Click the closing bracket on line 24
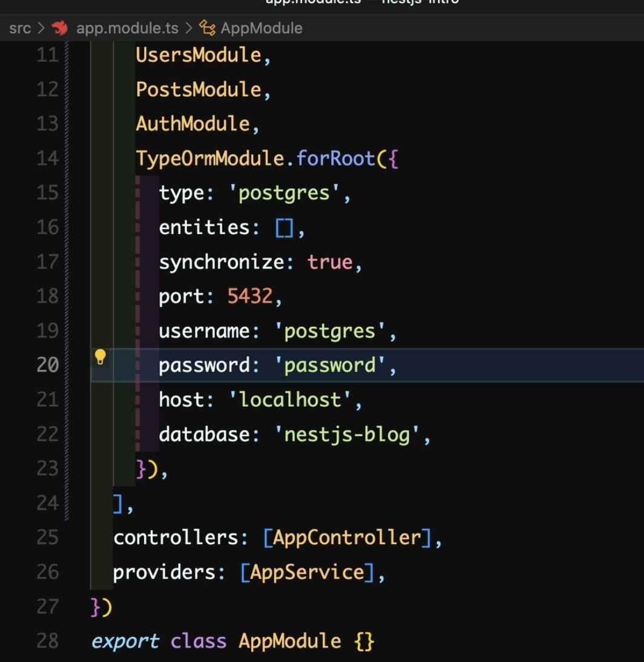 (x=118, y=503)
